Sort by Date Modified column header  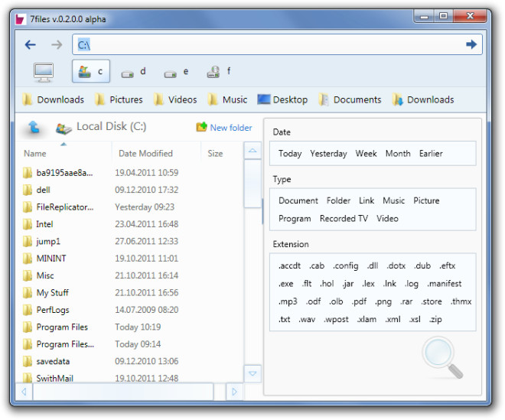point(145,154)
